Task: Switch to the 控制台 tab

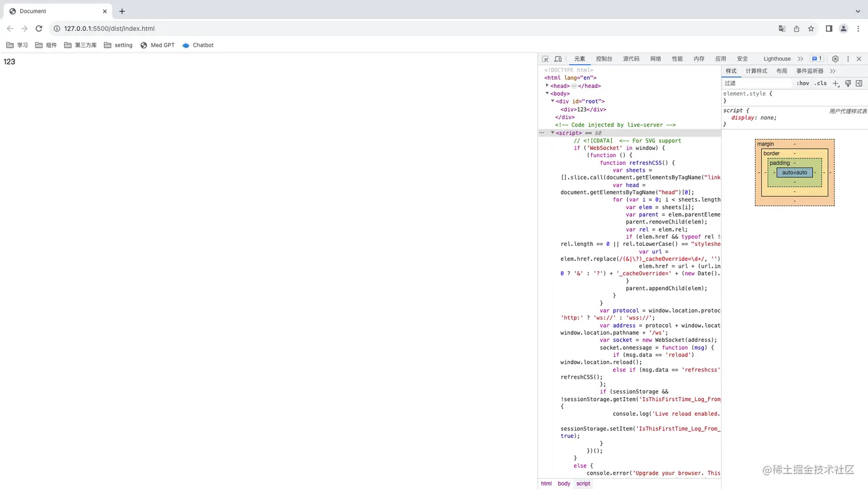Action: tap(604, 59)
